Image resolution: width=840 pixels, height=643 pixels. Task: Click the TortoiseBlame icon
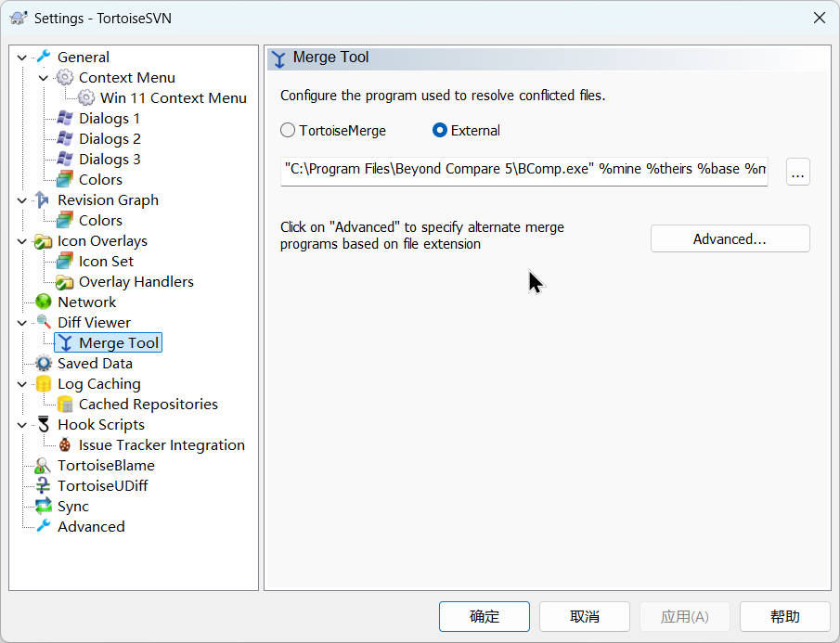(x=43, y=465)
